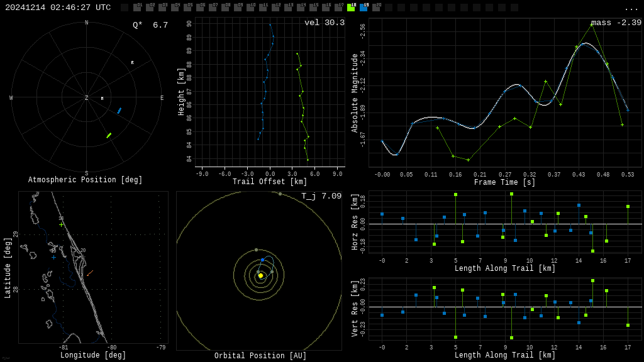Select the orange ground track arrow
Screen dimensions: 644x362
click(x=90, y=273)
